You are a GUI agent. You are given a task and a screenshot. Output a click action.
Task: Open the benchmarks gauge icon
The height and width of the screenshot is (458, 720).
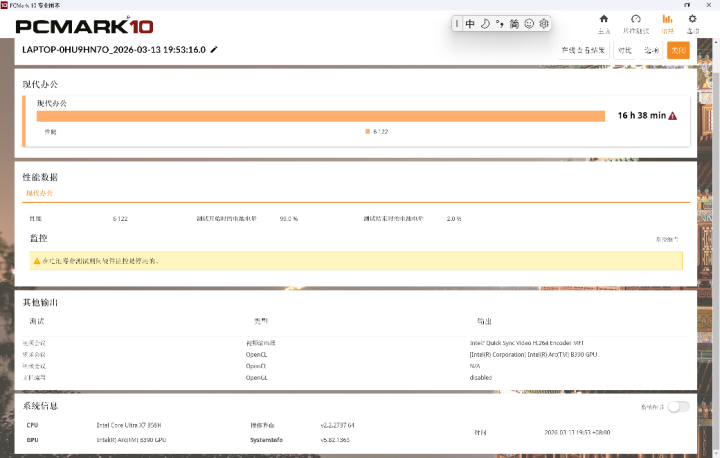636,19
